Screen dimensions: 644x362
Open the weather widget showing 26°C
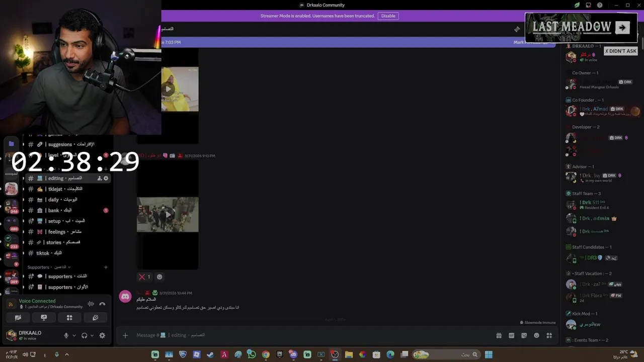[x=626, y=354]
